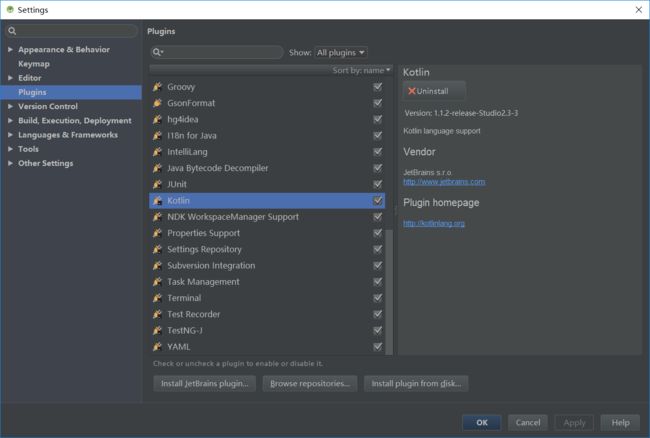Uncheck the hg4idea plugin
Screen dimensions: 650x438
[377, 119]
